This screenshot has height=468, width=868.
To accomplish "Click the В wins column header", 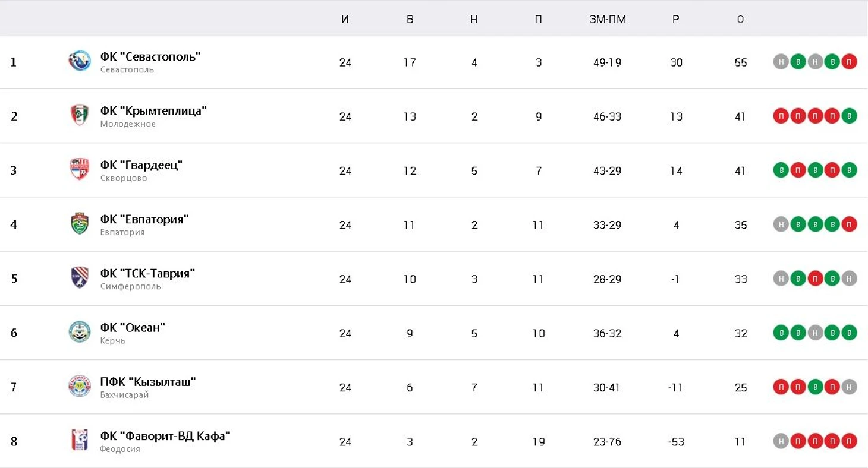I will pyautogui.click(x=410, y=20).
